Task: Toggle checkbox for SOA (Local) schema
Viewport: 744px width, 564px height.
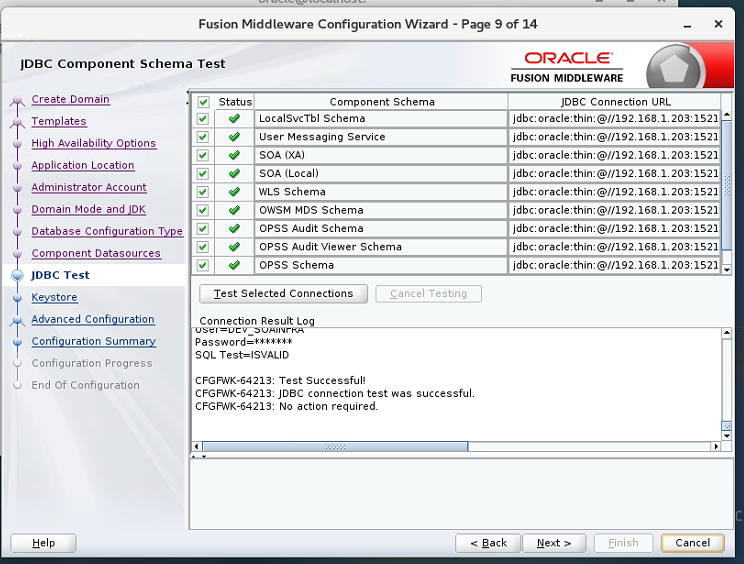Action: (x=203, y=174)
